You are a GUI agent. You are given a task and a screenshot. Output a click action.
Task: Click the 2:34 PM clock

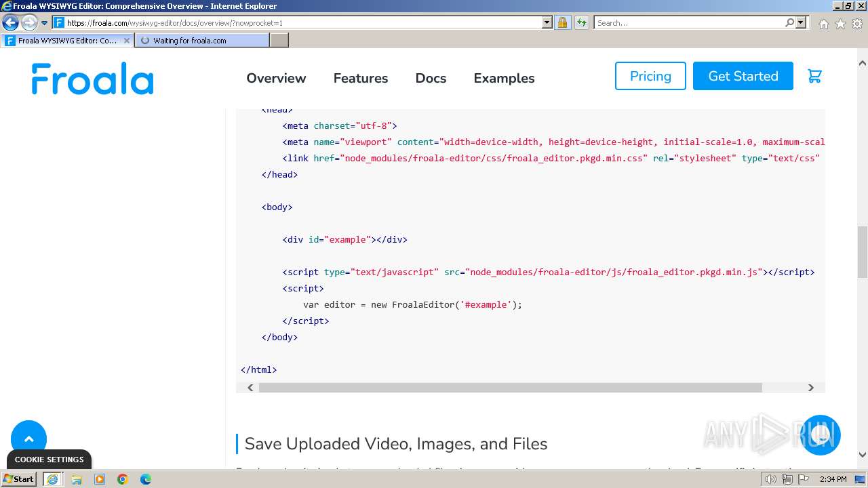click(833, 479)
